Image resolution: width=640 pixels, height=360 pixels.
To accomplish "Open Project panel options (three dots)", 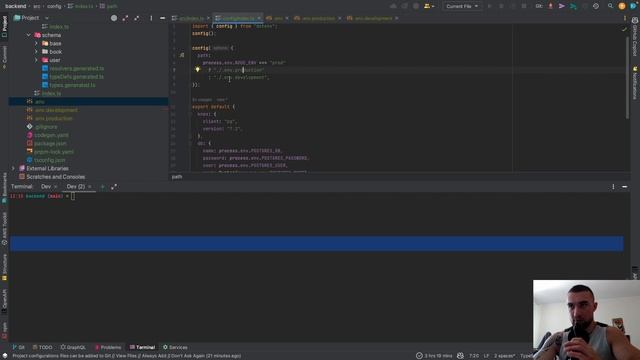I will [151, 18].
